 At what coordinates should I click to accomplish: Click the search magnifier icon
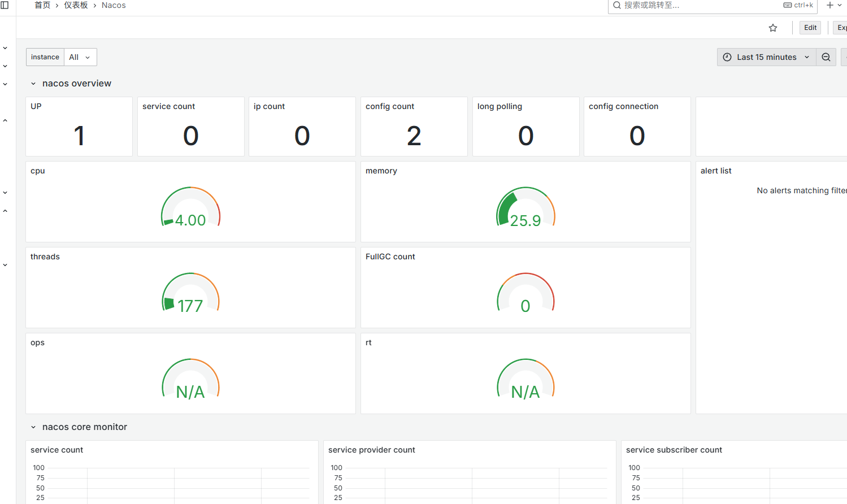coord(617,5)
